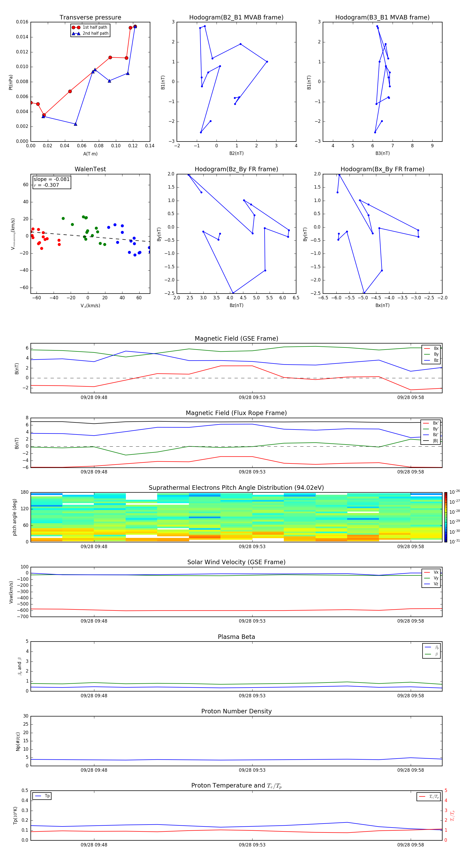The width and height of the screenshot is (473, 868).
Task: Click the 'Transverse pressure' plot title
Action: 90,17
